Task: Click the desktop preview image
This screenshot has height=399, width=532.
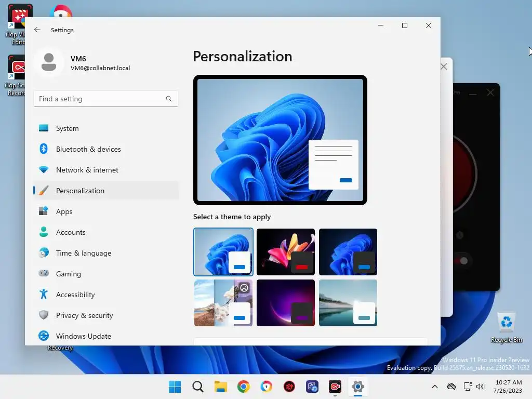Action: tap(280, 140)
